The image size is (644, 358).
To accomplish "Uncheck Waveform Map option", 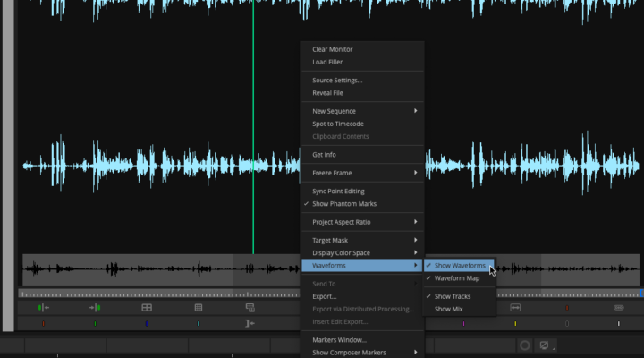I will (459, 278).
